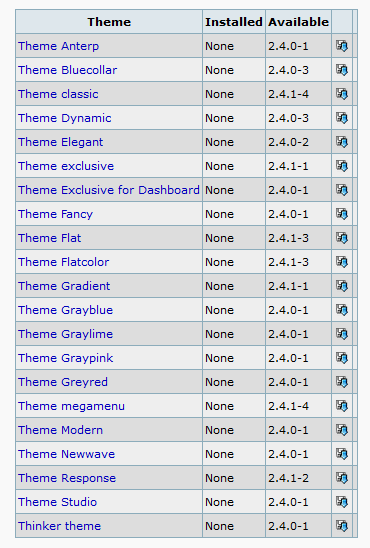Click download icon in Theme Elegant row
Viewport: 370px width, 548px height.
click(x=342, y=142)
